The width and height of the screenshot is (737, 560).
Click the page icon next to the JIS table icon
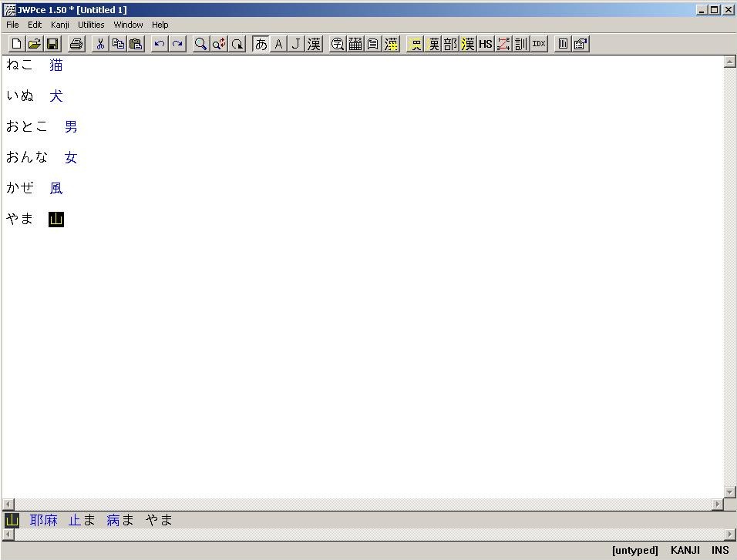pos(373,44)
